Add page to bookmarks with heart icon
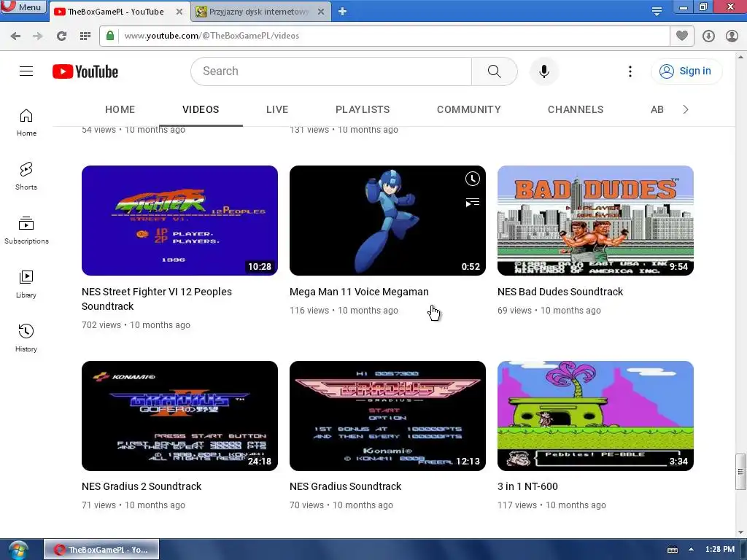 pos(682,36)
